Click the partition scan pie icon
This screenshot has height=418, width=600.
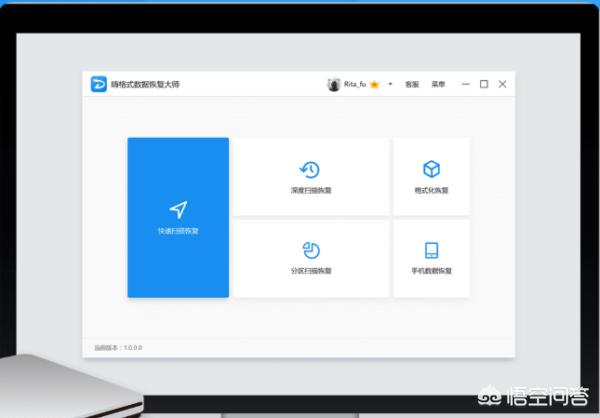(310, 250)
